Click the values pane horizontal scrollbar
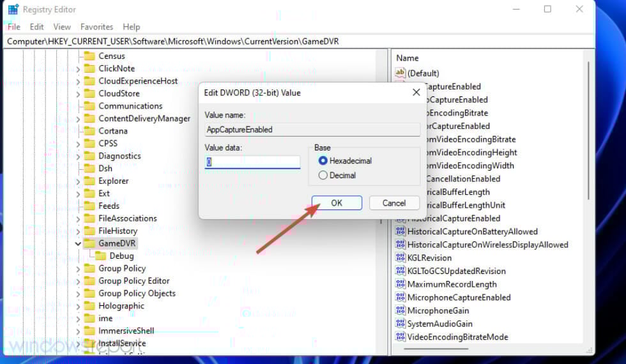This screenshot has height=364, width=626. tap(436, 349)
